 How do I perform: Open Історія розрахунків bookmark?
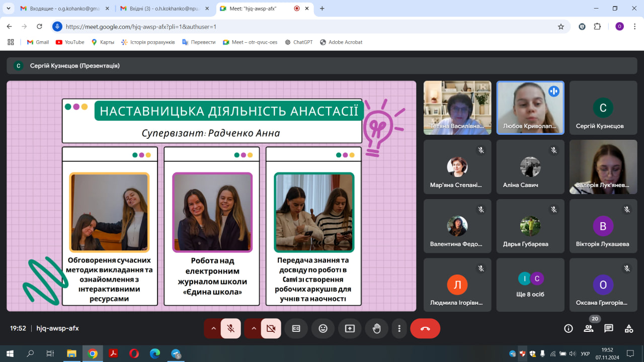(x=148, y=42)
